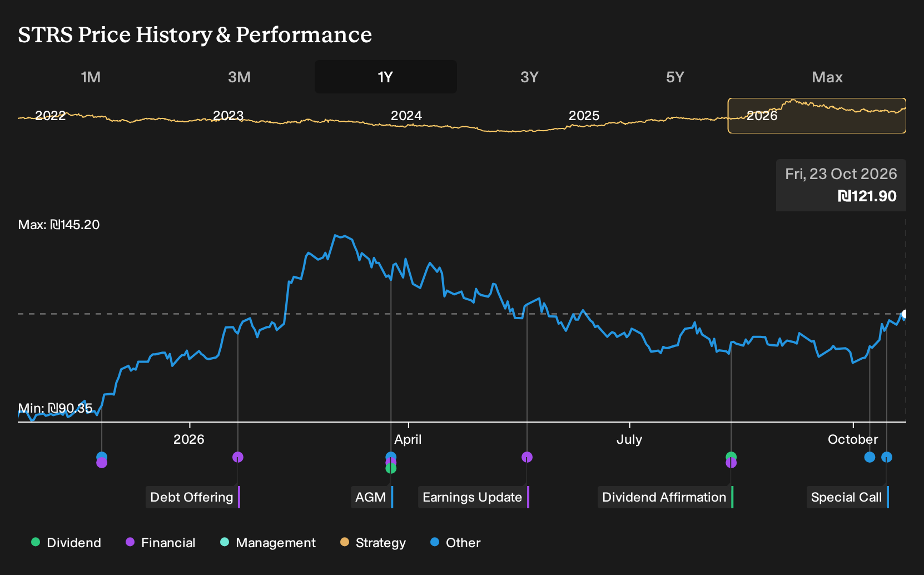The height and width of the screenshot is (575, 924).
Task: Click the purple event dot before the 2026 tick
Action: 102,463
